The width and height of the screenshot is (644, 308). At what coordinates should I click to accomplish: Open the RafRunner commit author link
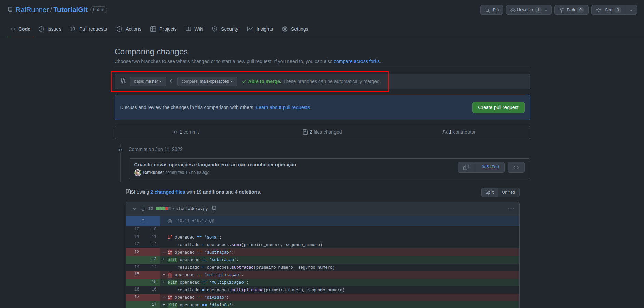(154, 172)
